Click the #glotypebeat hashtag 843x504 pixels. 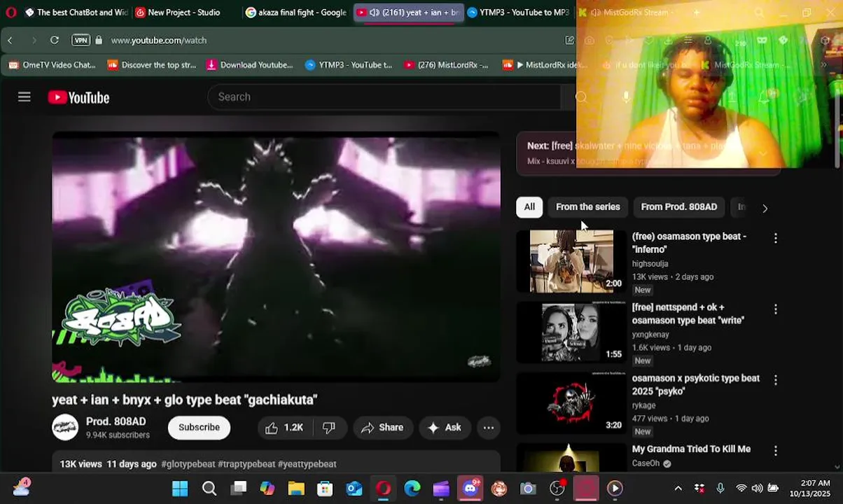coord(188,464)
